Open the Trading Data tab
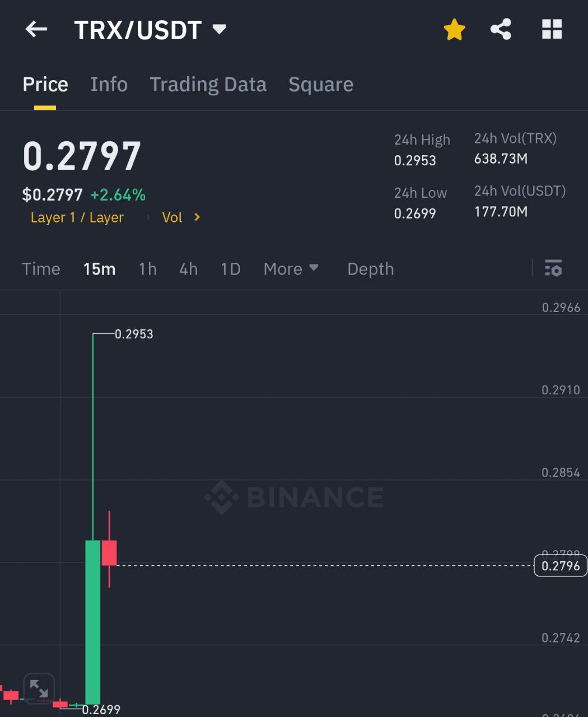Image resolution: width=588 pixels, height=717 pixels. tap(208, 85)
